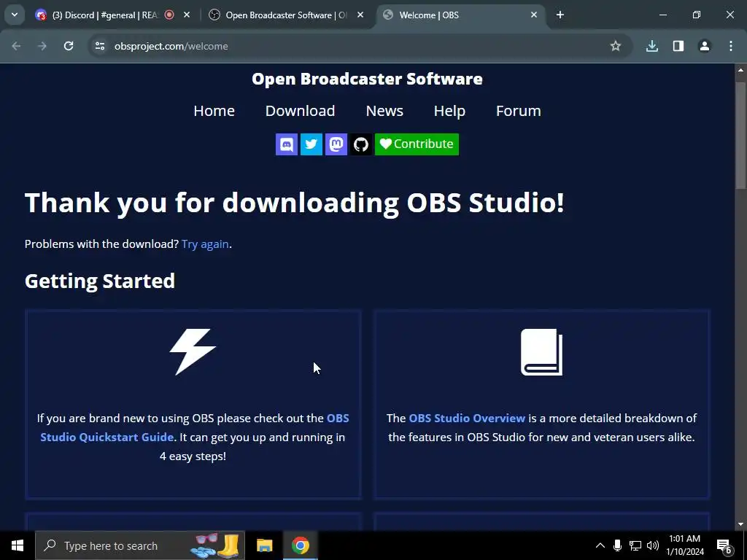Open the Download page in navigation

300,111
